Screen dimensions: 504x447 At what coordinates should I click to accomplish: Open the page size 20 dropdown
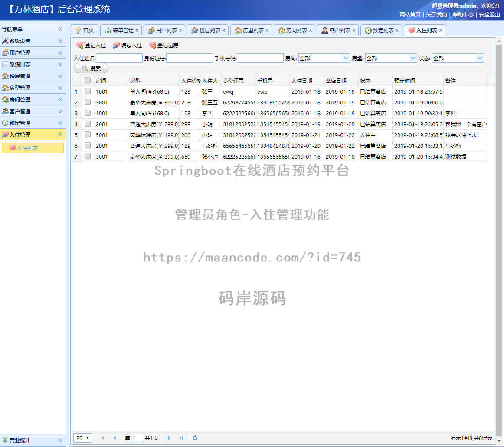click(x=82, y=438)
